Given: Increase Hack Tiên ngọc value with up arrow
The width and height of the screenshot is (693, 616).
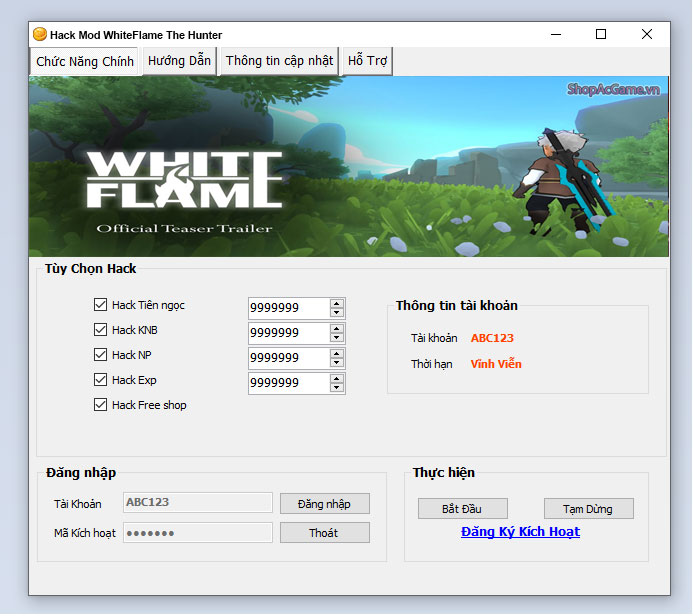Looking at the screenshot, I should (x=337, y=303).
